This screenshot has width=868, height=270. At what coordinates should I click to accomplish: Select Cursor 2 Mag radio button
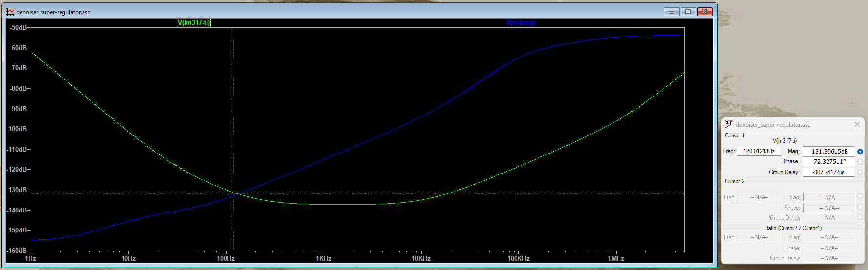[x=860, y=197]
